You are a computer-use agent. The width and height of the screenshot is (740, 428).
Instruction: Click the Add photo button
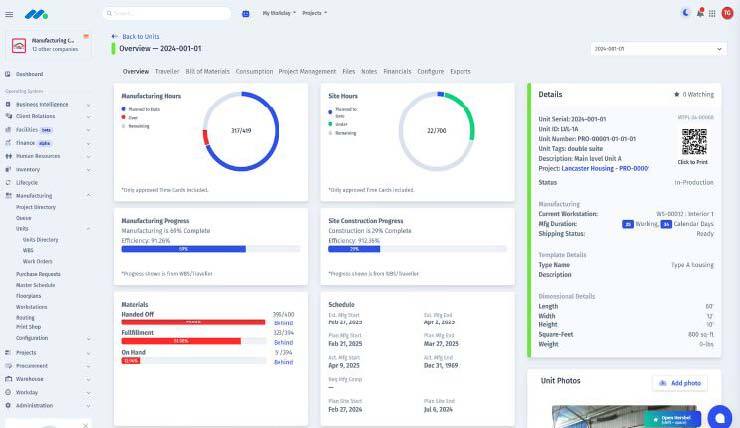pos(680,383)
